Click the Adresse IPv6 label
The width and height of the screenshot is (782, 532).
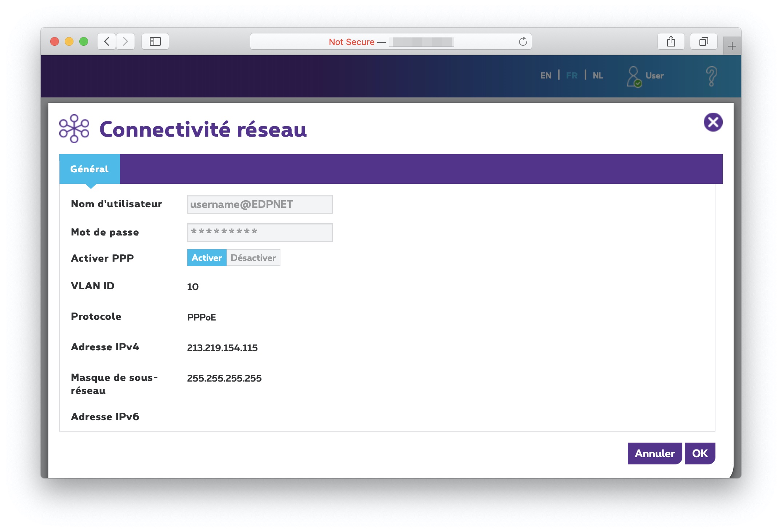[x=105, y=416]
